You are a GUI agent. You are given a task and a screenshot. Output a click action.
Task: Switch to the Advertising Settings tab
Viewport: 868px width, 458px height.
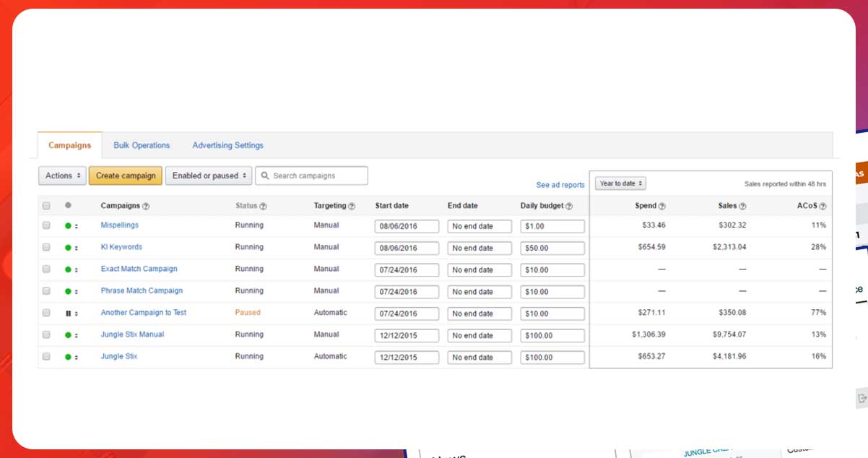coord(227,145)
